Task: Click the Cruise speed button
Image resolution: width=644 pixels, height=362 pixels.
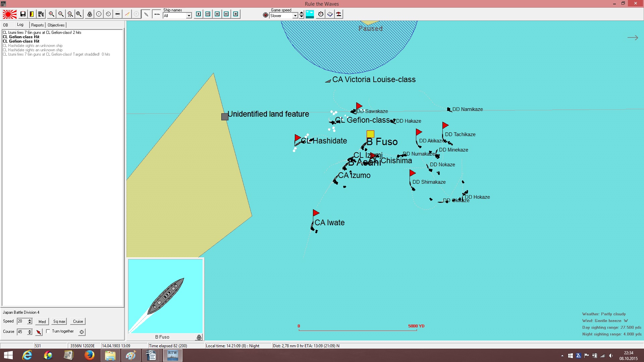Action: coord(78,321)
